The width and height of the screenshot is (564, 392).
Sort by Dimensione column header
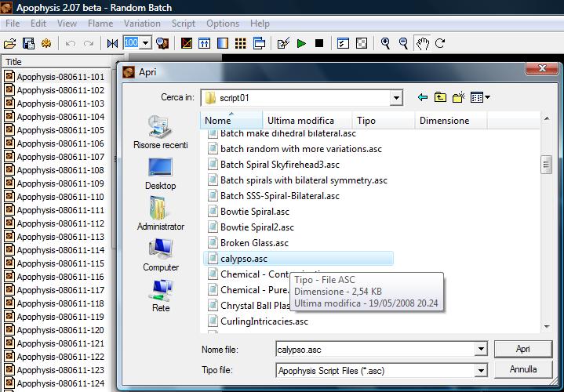click(451, 121)
